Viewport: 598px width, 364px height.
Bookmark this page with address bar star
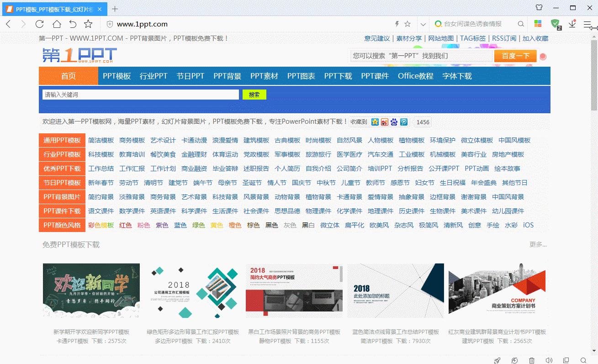coord(407,24)
